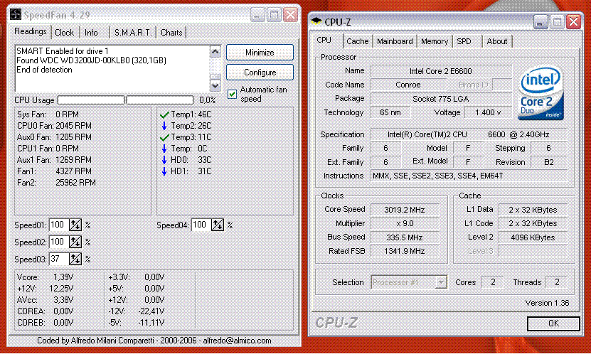The height and width of the screenshot is (364, 591).
Task: Click the Fan2 25962 RPM reading
Action: coord(56,183)
